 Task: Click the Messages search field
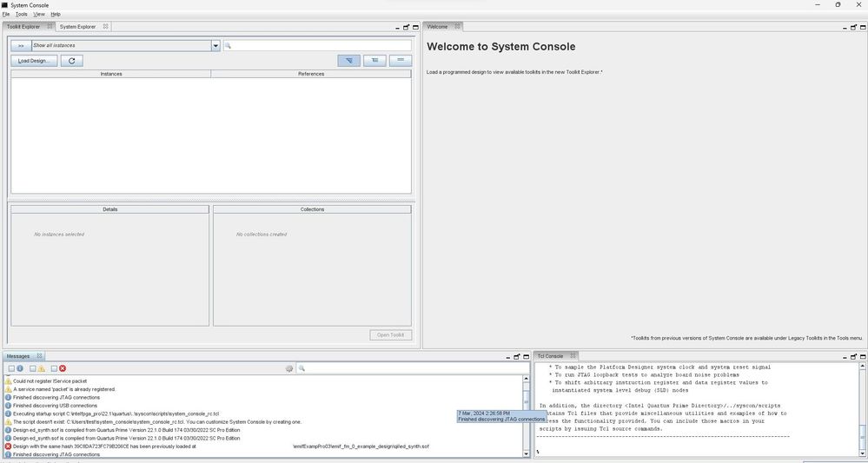point(413,368)
